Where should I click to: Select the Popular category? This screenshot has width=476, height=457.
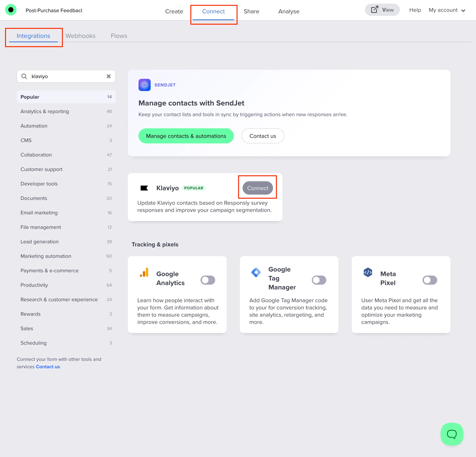click(x=66, y=97)
